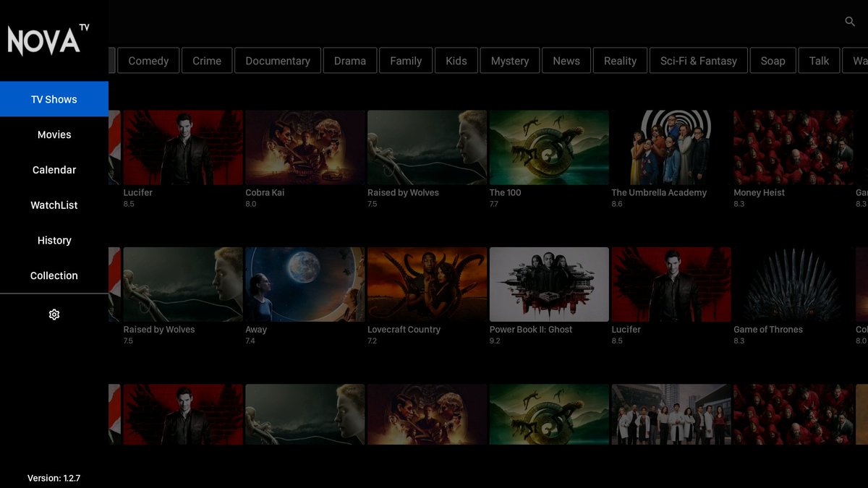Open the search icon in top right corner

point(850,22)
